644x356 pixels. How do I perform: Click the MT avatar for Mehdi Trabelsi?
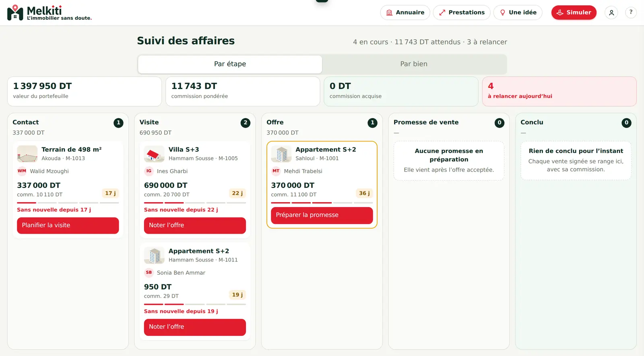(276, 171)
